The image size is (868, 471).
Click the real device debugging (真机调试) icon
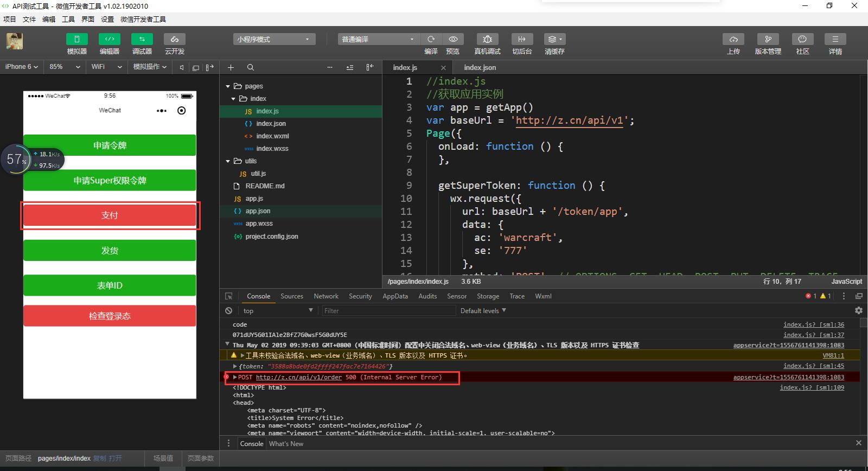pos(487,40)
